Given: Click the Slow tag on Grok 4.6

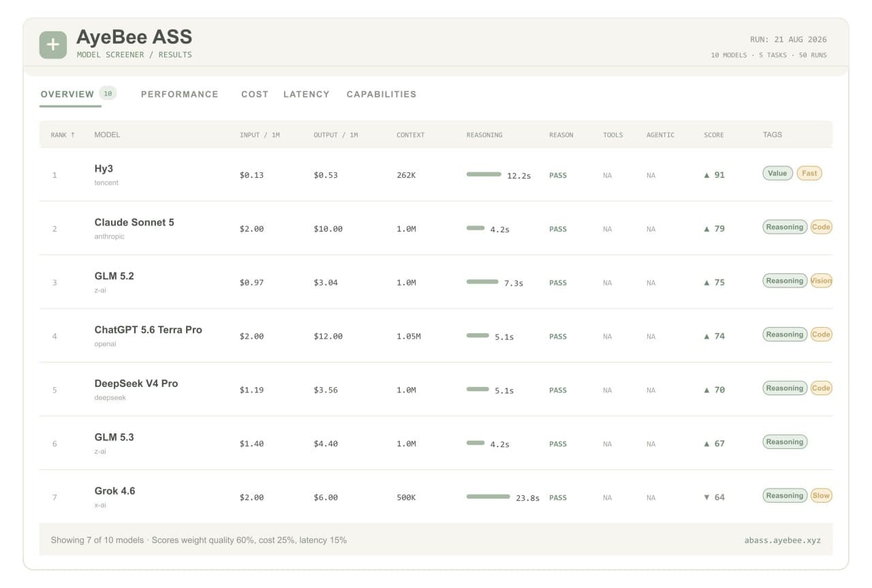Looking at the screenshot, I should [x=821, y=495].
